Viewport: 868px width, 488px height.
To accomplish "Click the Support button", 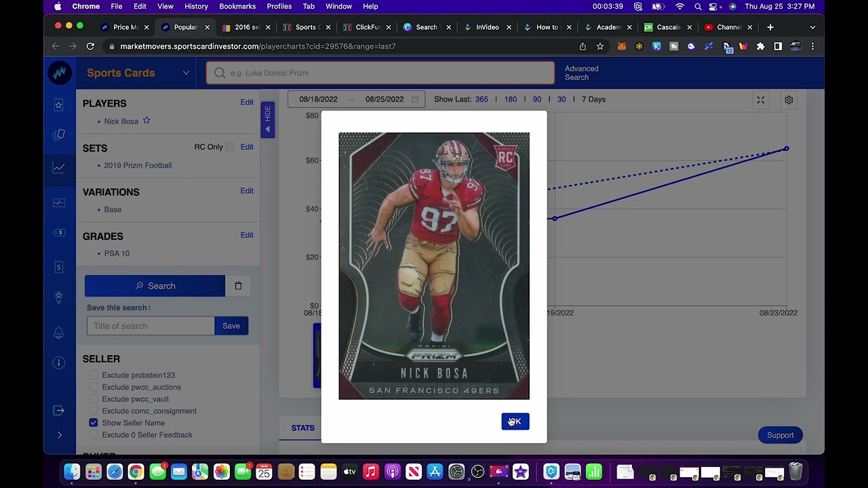I will click(781, 435).
